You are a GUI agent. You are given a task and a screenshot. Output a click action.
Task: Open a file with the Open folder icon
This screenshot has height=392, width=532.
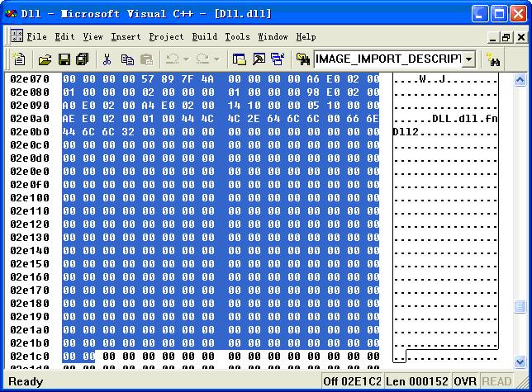coord(45,59)
